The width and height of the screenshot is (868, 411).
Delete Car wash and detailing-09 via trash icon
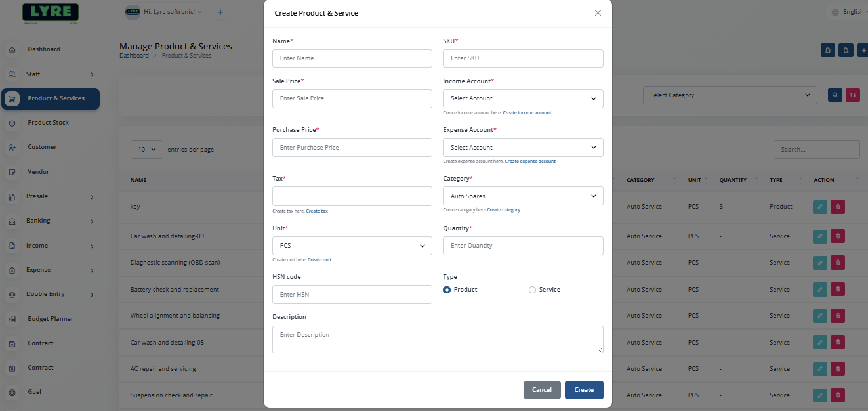tap(837, 236)
